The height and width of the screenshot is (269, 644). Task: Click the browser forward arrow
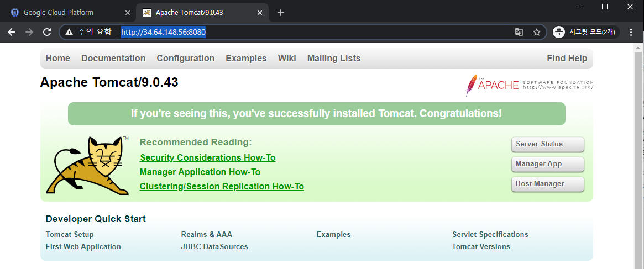[x=29, y=32]
